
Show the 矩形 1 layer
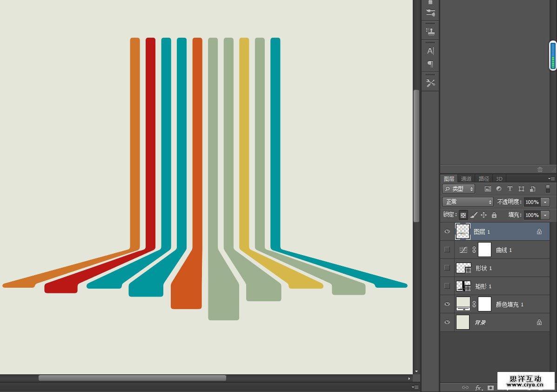point(447,286)
